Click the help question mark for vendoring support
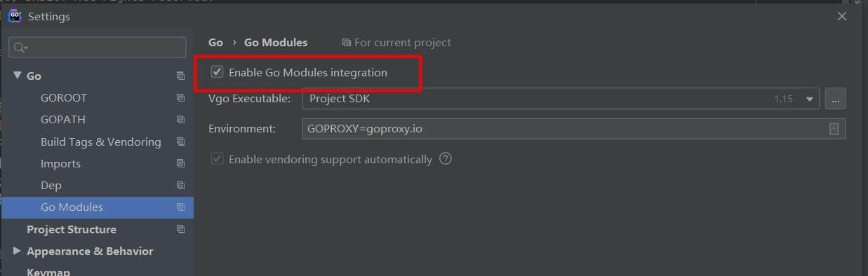 (445, 159)
